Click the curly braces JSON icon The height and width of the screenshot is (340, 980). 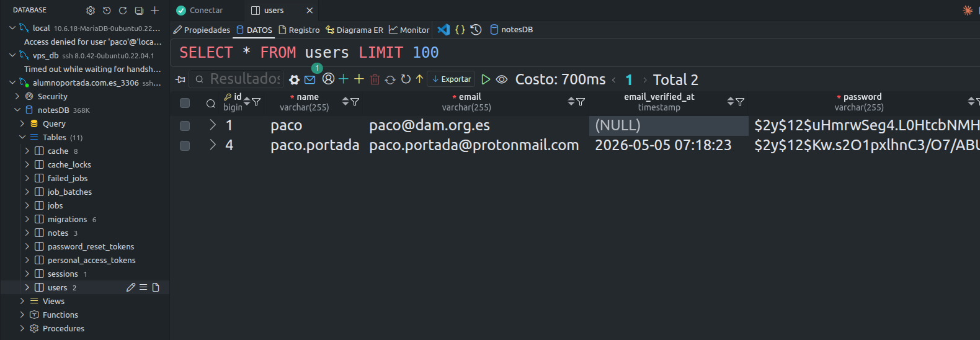(x=460, y=29)
